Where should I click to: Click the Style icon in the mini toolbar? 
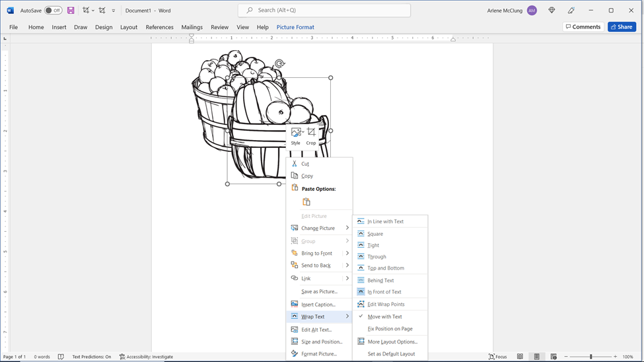pyautogui.click(x=295, y=132)
